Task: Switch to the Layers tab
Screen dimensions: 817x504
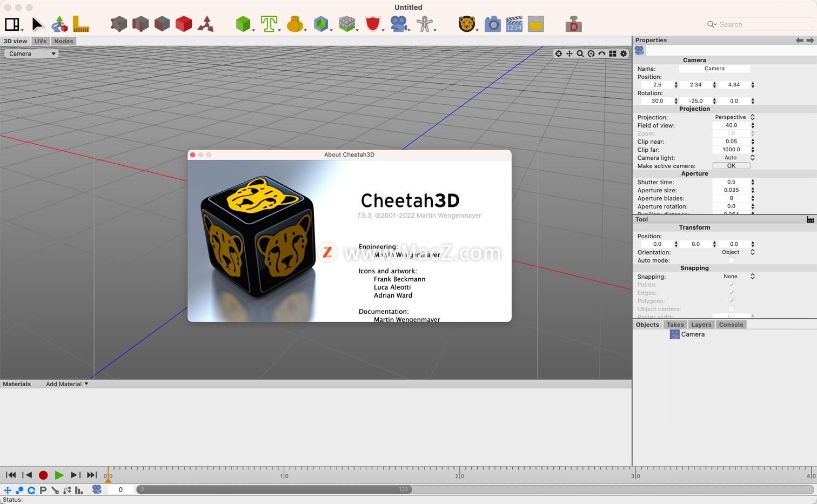Action: 701,325
